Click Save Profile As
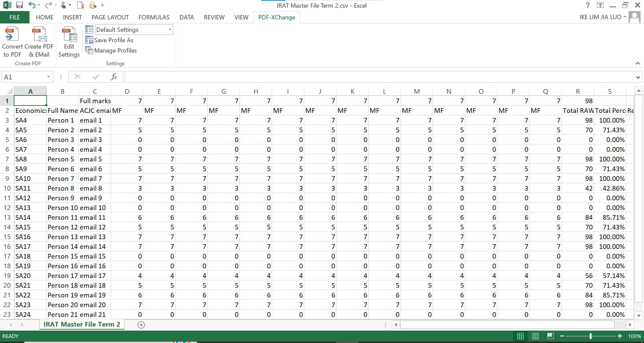Viewport: 644px width, 343px height. (109, 40)
